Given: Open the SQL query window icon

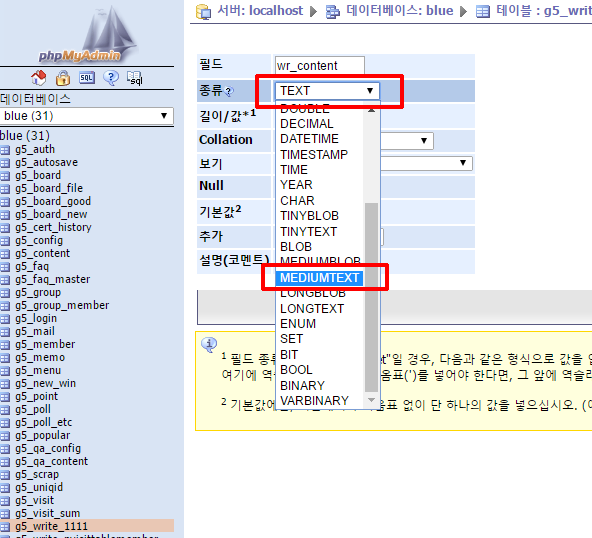Looking at the screenshot, I should click(87, 78).
